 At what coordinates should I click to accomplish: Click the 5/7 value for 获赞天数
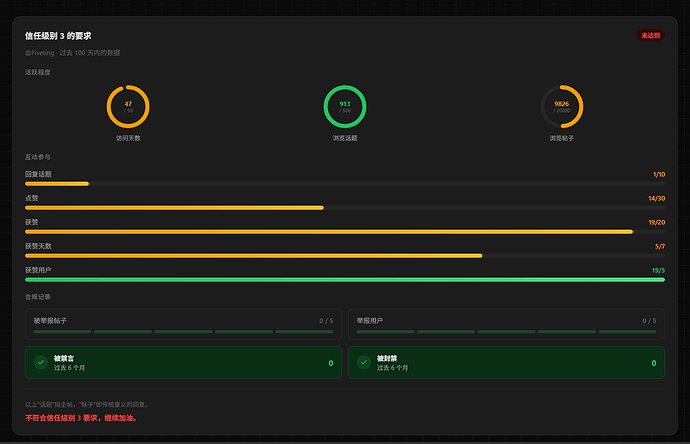[660, 246]
